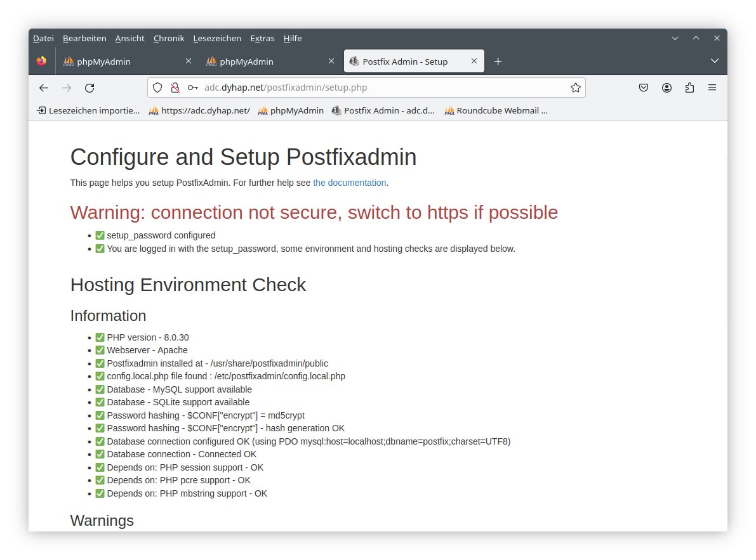756x560 pixels.
Task: Open a new tab with plus button
Action: [x=498, y=62]
